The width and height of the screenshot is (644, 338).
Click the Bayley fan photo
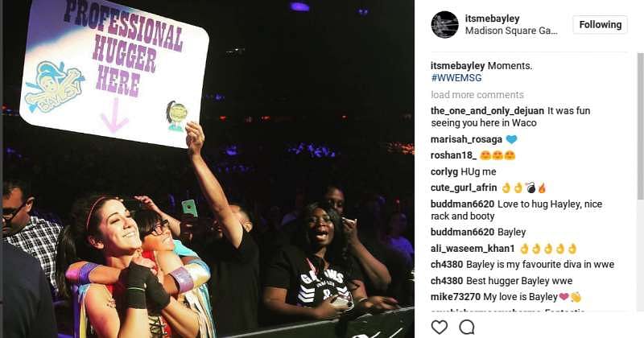click(x=208, y=169)
